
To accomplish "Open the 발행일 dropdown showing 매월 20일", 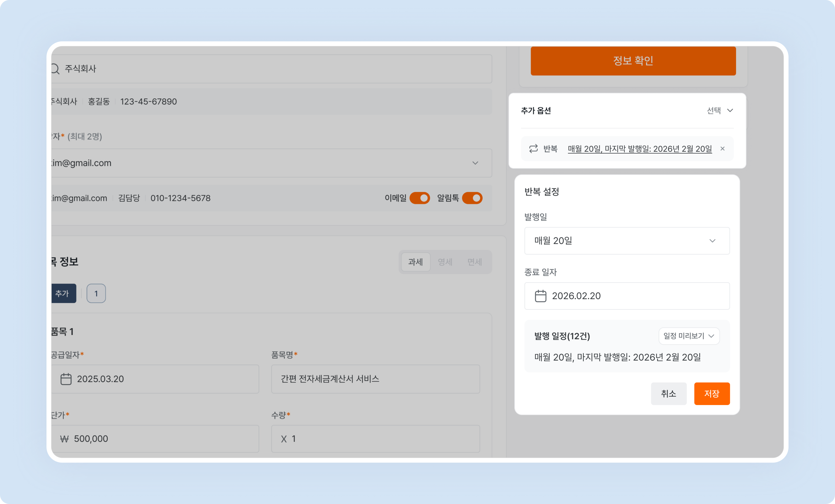I will [627, 241].
